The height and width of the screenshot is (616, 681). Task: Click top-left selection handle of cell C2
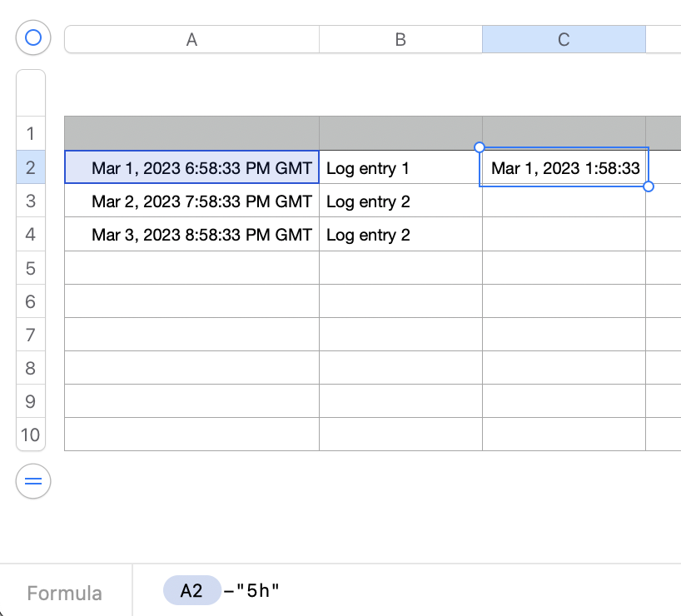coord(480,147)
